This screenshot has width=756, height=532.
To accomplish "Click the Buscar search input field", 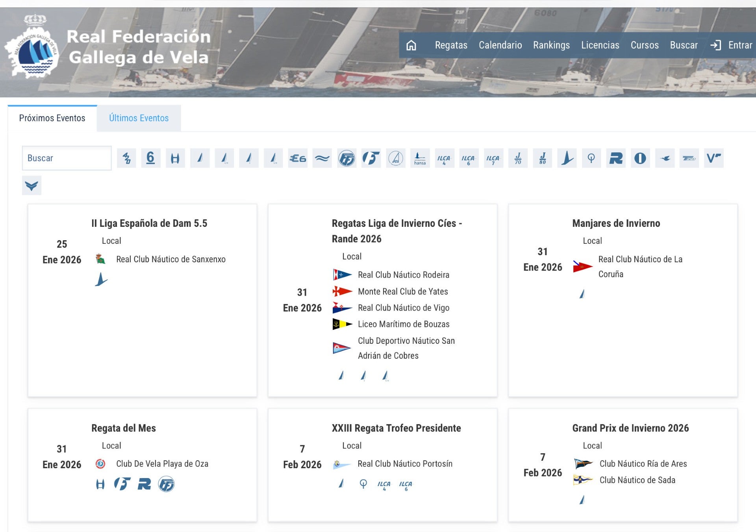I will tap(67, 158).
